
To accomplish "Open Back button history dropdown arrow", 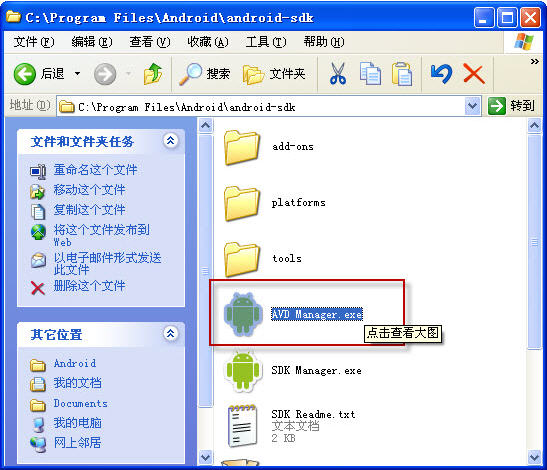I will (77, 74).
